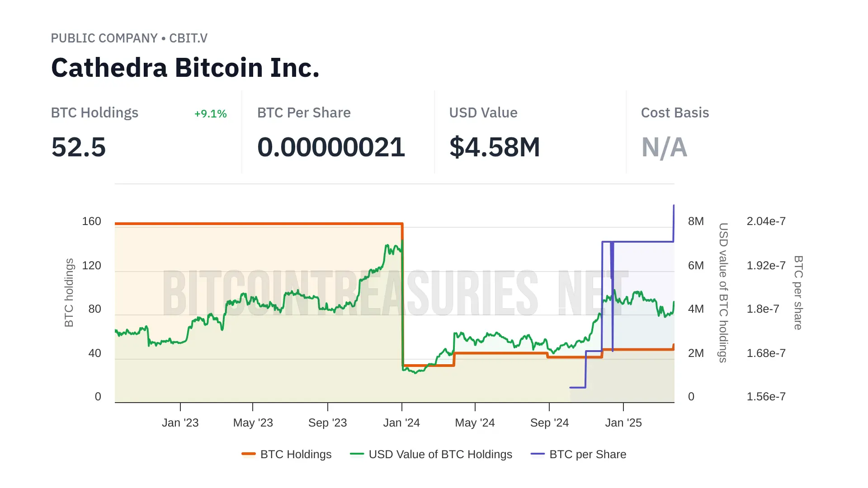Screen dimensions: 868x488
Task: Click the Sep '23 x-axis tick label
Action: [x=327, y=423]
